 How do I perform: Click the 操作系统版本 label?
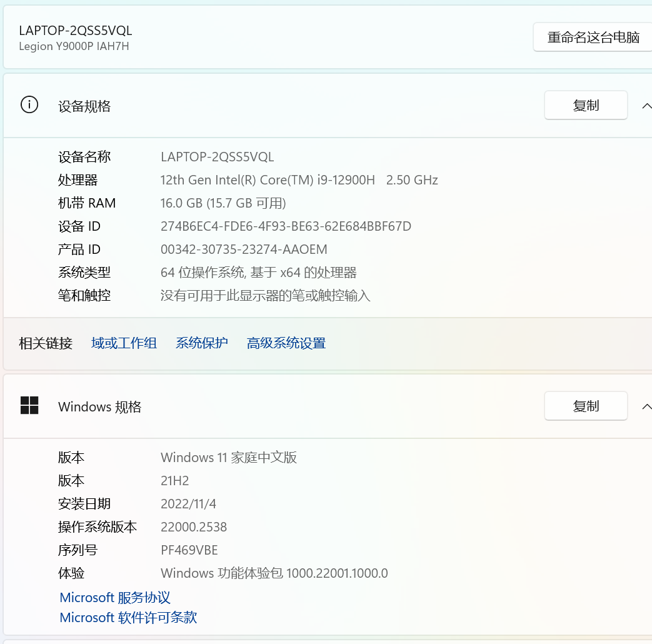tap(98, 527)
